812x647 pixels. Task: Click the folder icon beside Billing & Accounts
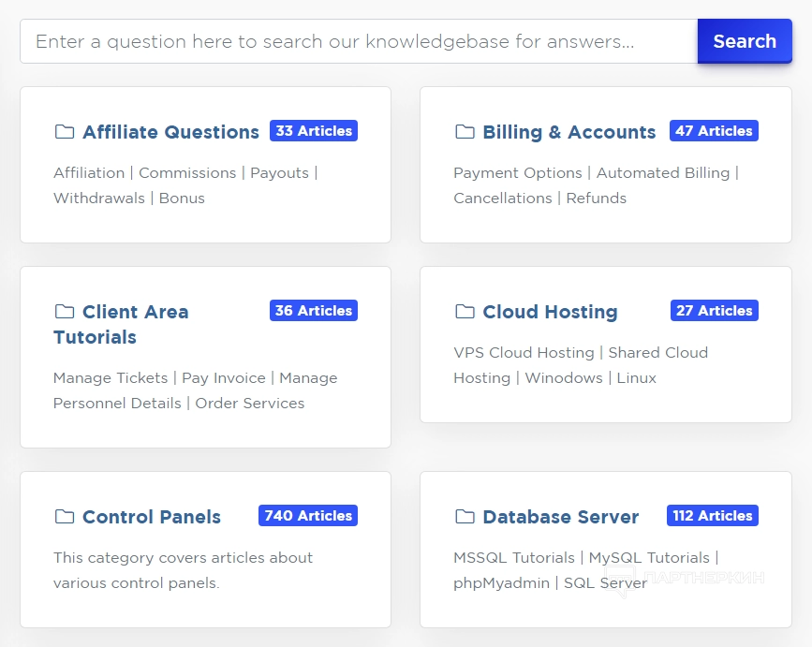(x=465, y=132)
